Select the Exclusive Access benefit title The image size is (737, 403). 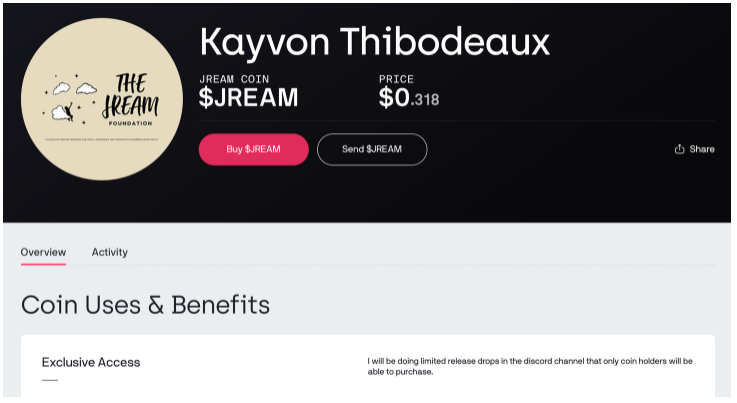pyautogui.click(x=91, y=363)
